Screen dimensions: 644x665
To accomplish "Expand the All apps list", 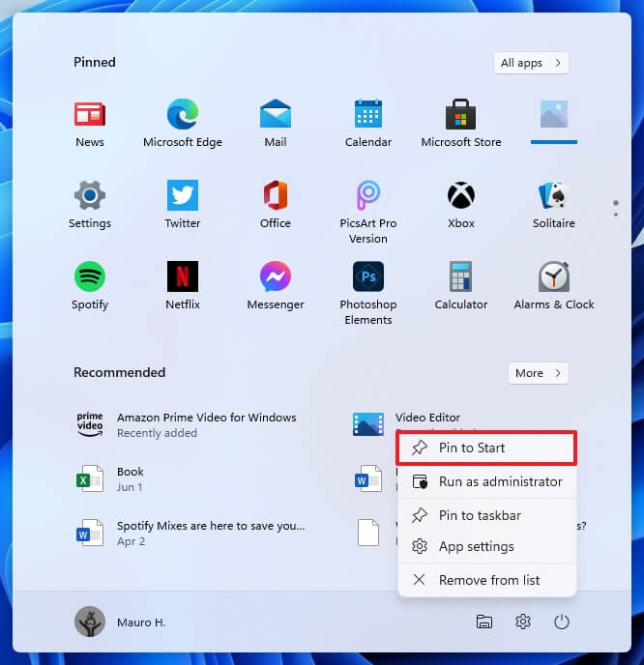I will tap(531, 63).
